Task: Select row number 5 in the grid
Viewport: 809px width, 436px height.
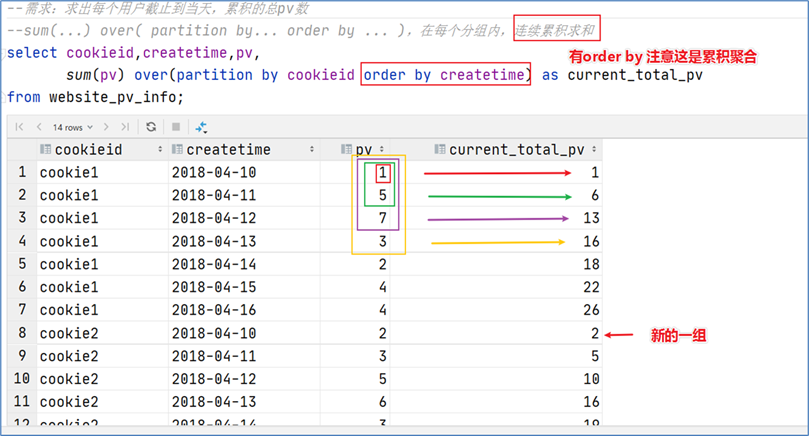Action: tap(22, 264)
